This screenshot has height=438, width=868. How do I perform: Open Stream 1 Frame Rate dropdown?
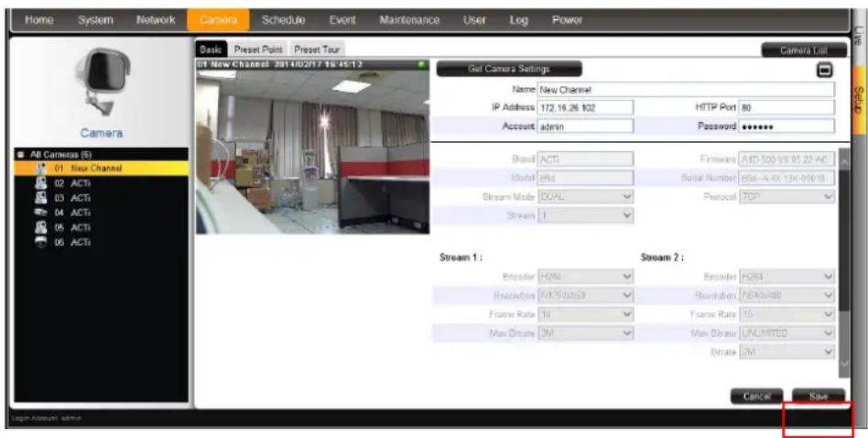pos(585,314)
